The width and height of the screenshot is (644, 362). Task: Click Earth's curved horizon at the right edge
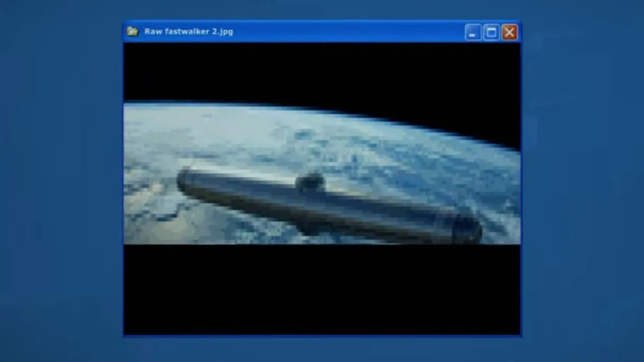coord(513,148)
